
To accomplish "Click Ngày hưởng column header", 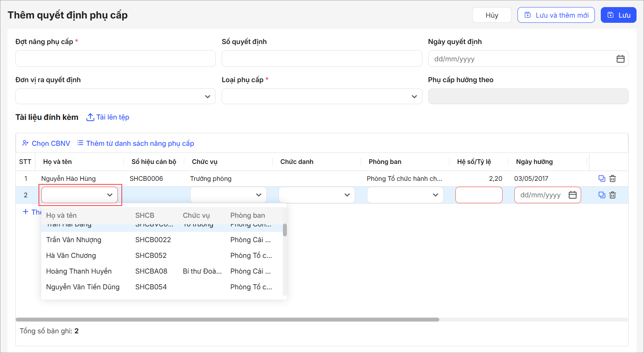I will click(534, 162).
